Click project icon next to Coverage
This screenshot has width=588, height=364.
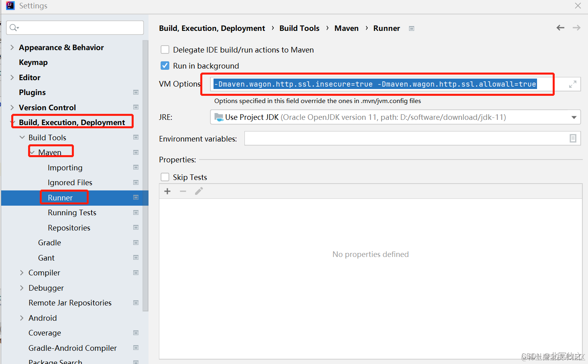click(136, 333)
